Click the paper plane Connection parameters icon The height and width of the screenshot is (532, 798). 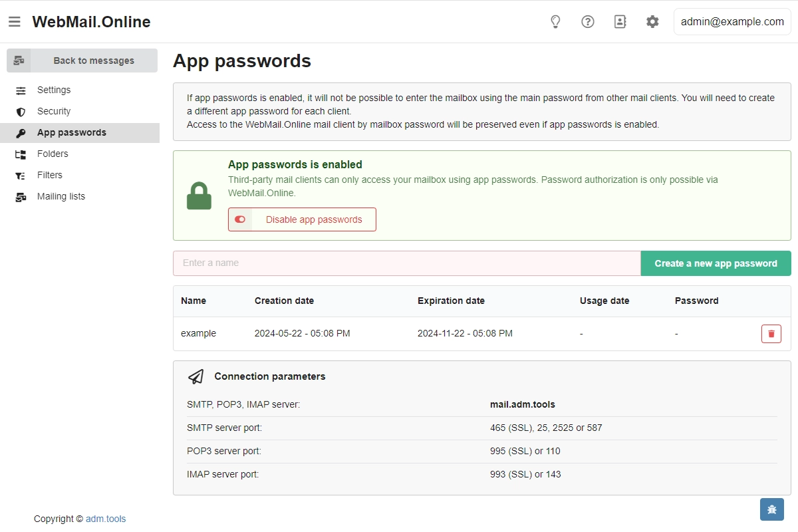click(x=196, y=376)
